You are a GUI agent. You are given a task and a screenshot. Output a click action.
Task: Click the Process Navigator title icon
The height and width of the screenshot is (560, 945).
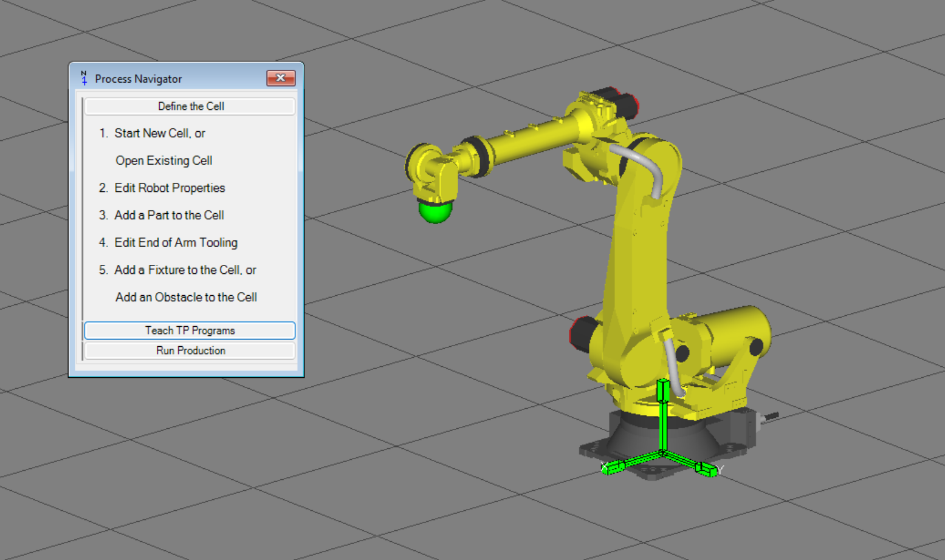[x=84, y=78]
